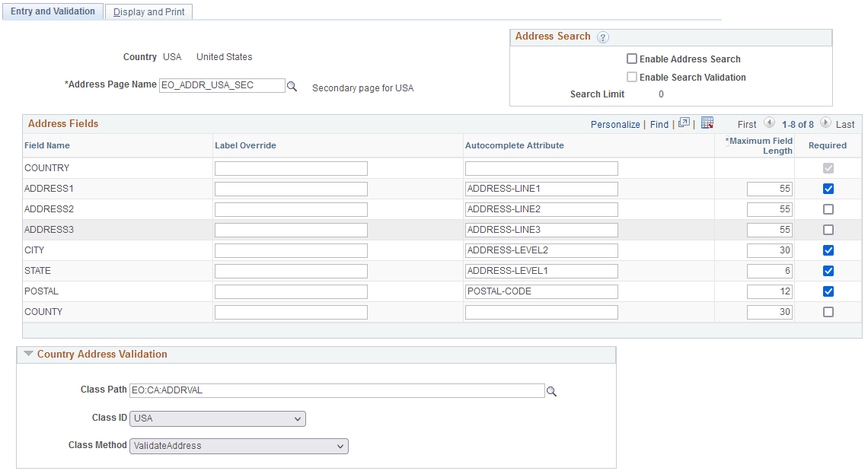Click the Address Search help icon
The image size is (868, 474).
(x=602, y=37)
